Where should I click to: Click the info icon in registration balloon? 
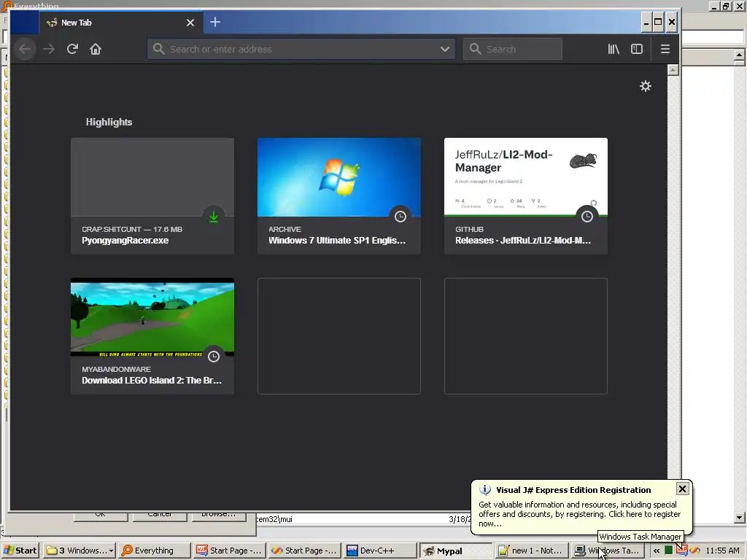485,489
